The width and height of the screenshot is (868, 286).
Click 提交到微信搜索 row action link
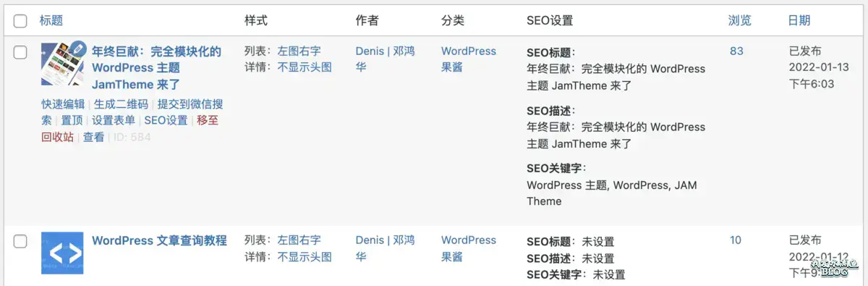click(132, 112)
